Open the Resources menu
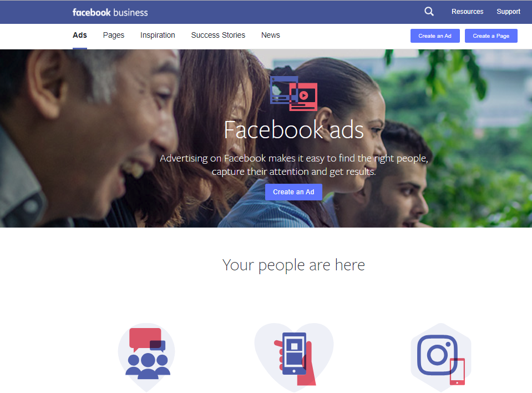532x393 pixels. click(x=467, y=12)
